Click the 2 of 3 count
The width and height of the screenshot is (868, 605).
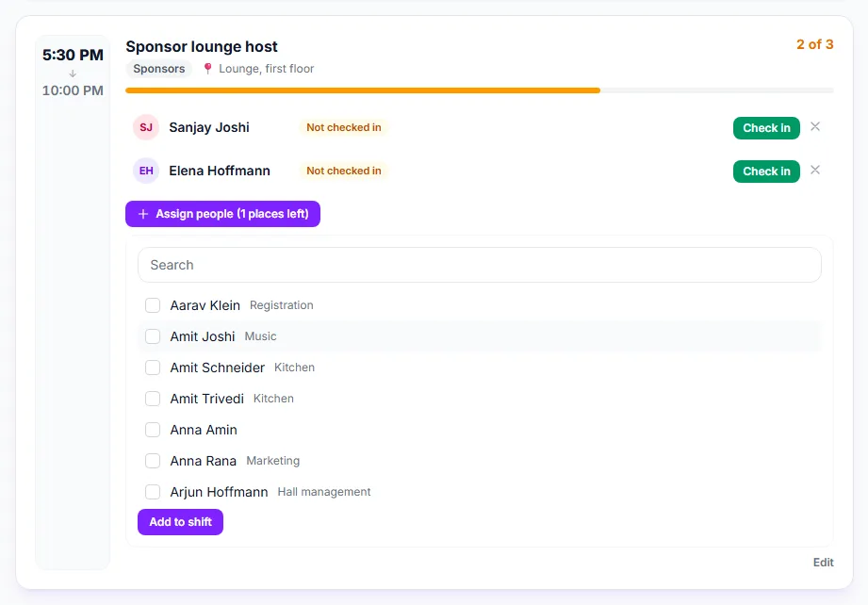pyautogui.click(x=814, y=44)
